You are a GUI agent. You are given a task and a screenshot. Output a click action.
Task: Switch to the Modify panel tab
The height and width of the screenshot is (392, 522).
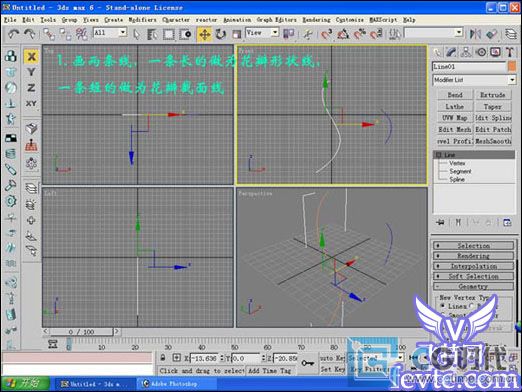451,52
